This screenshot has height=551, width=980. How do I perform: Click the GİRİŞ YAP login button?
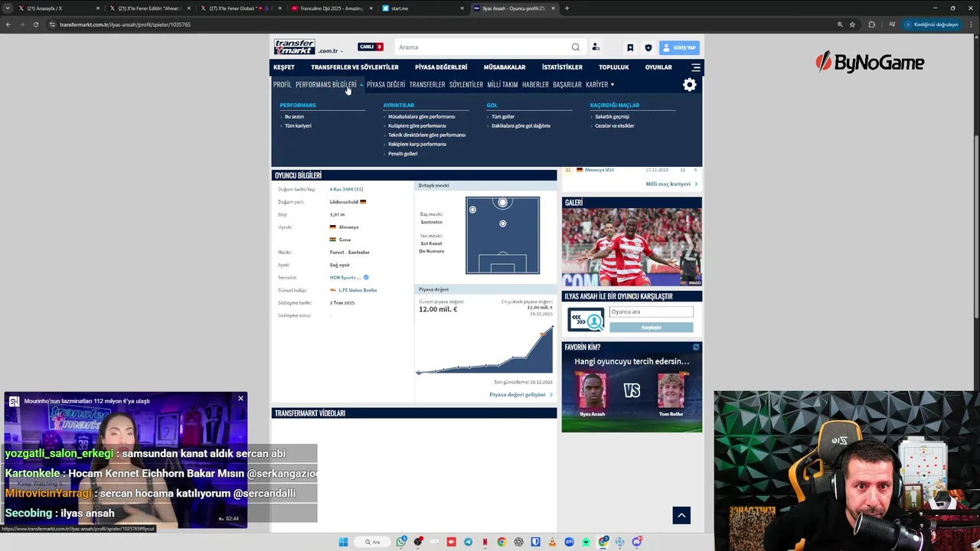[679, 47]
